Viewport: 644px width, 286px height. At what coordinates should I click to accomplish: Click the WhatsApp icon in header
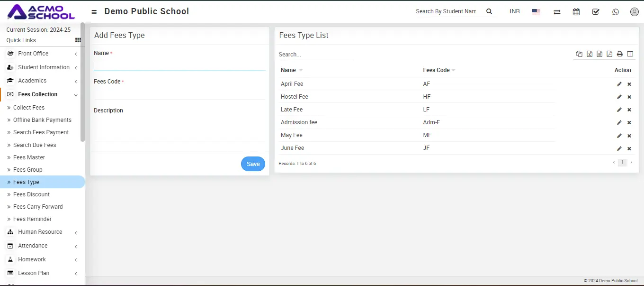click(x=615, y=12)
